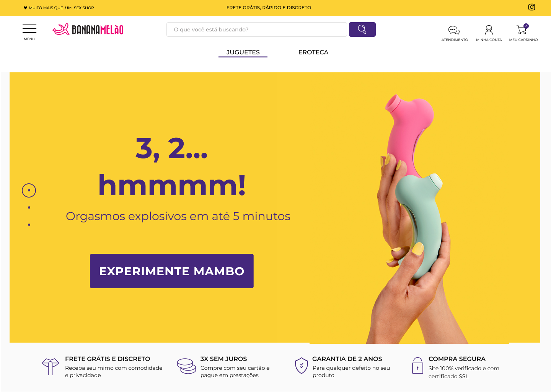Click the free shipping package icon
The height and width of the screenshot is (392, 551).
51,367
